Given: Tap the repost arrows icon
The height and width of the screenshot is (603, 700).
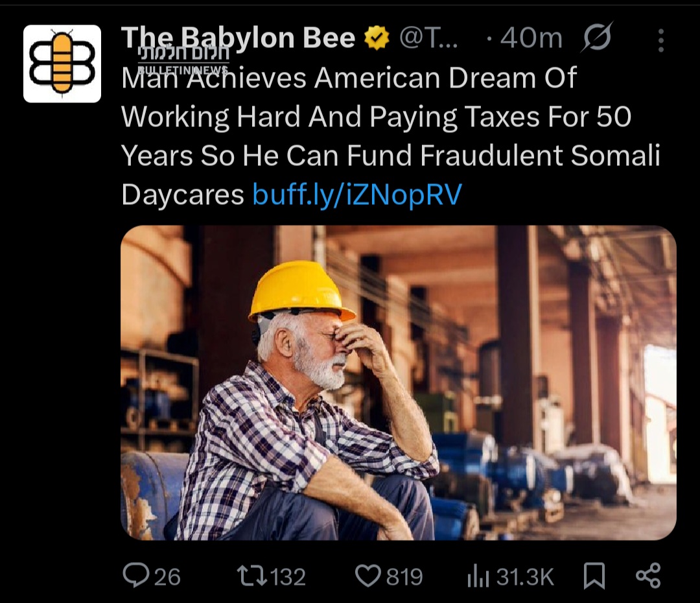Looking at the screenshot, I should [x=251, y=576].
